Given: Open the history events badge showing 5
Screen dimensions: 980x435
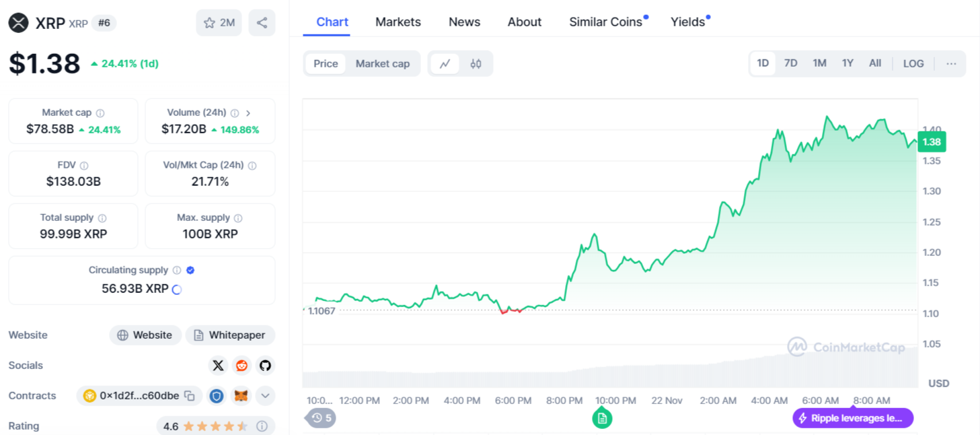Looking at the screenshot, I should point(322,418).
